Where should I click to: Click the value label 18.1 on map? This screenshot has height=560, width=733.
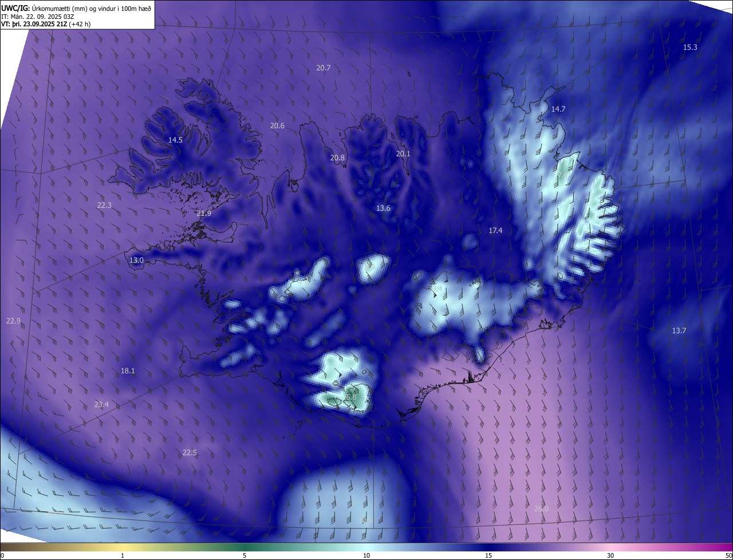coord(128,370)
